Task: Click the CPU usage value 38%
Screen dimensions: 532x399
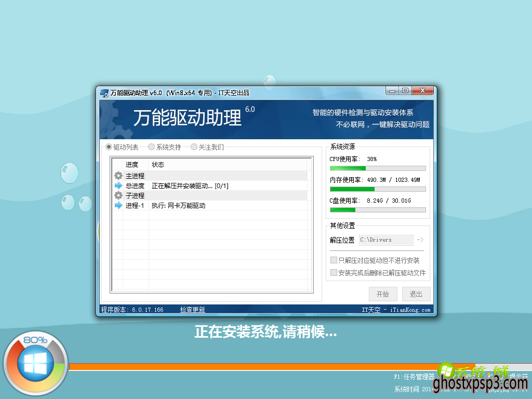Action: click(x=372, y=159)
